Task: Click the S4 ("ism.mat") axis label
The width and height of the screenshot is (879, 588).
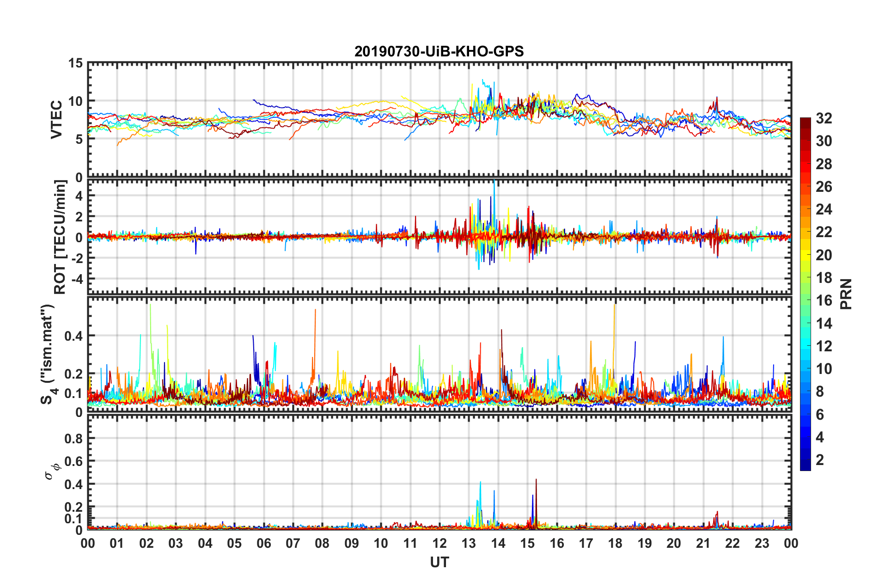Action: 48,355
